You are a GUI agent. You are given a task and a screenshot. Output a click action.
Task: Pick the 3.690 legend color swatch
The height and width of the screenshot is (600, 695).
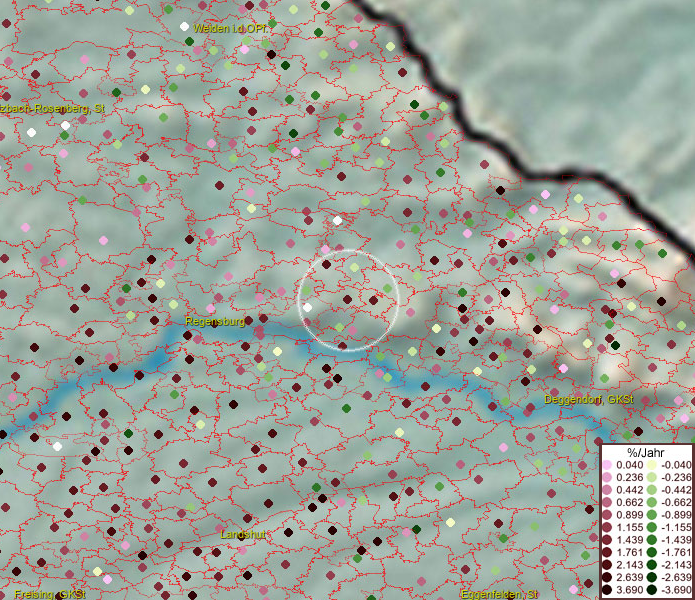click(x=607, y=590)
